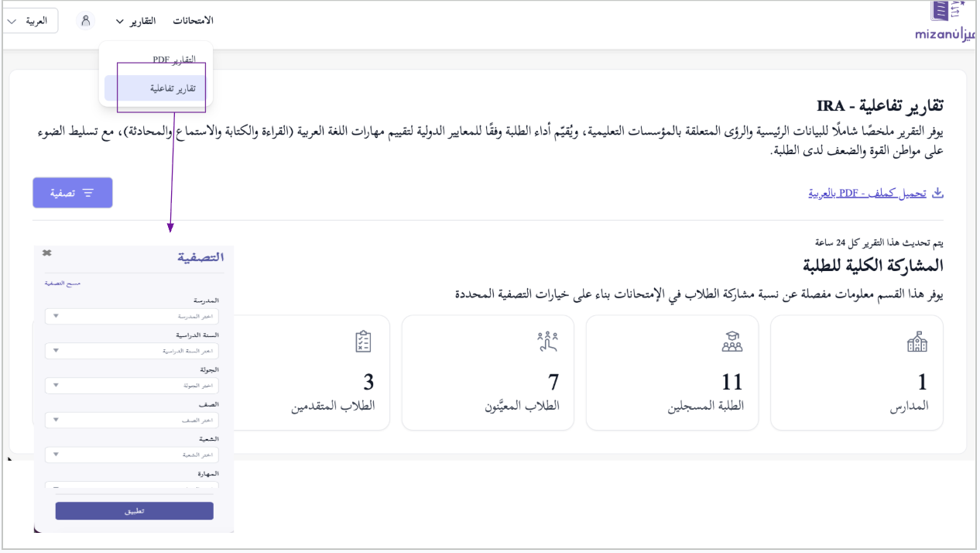
Task: Open the العربية language dropdown
Action: pyautogui.click(x=31, y=21)
